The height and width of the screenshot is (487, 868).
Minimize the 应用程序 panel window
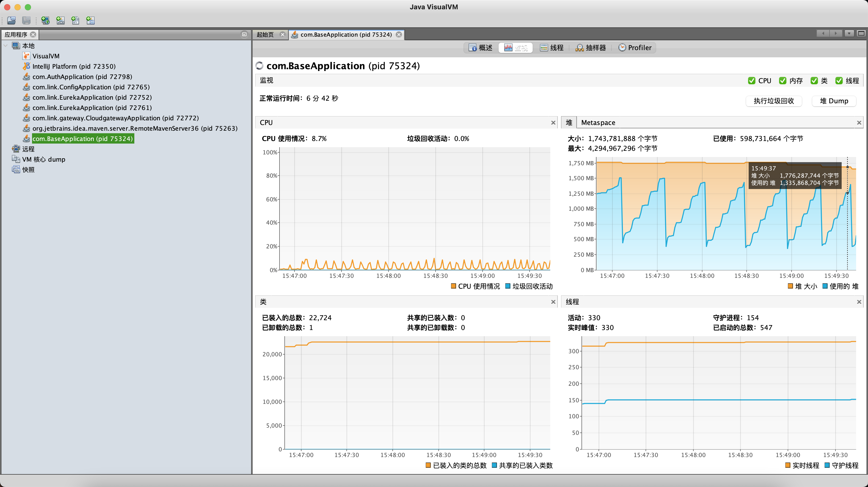pyautogui.click(x=244, y=34)
